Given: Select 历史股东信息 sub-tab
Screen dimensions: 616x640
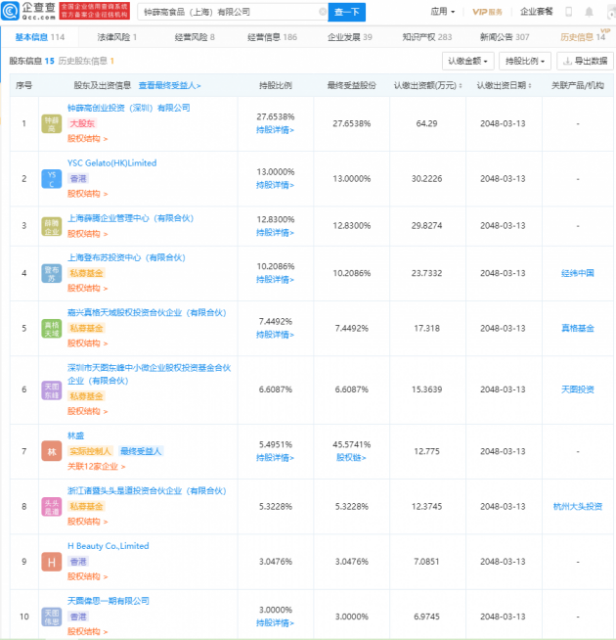Looking at the screenshot, I should click(x=86, y=61).
